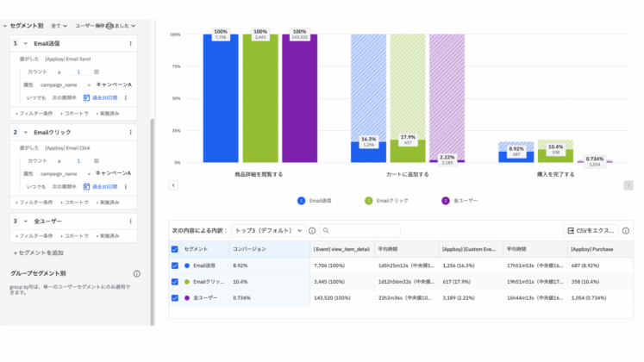Click the purple 全ユーザー legend marker
The width and height of the screenshot is (644, 362).
[445, 201]
